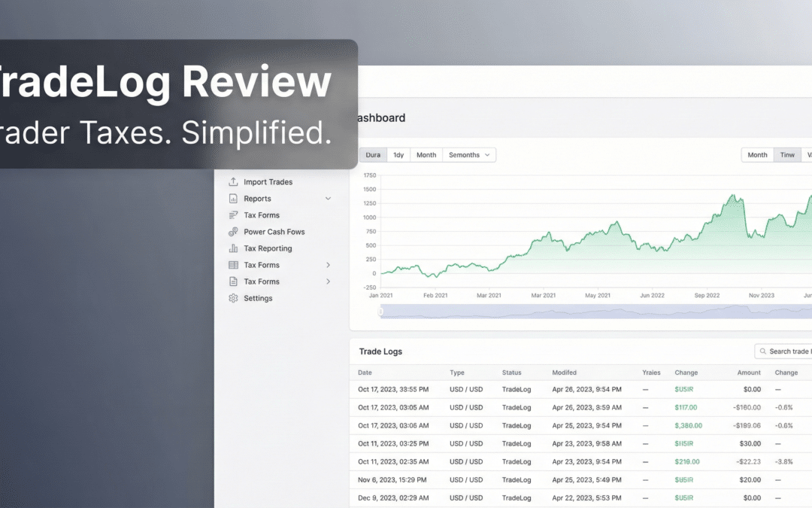Click modified time "Apr 25, 2023, 5:49 PM"

(x=586, y=480)
